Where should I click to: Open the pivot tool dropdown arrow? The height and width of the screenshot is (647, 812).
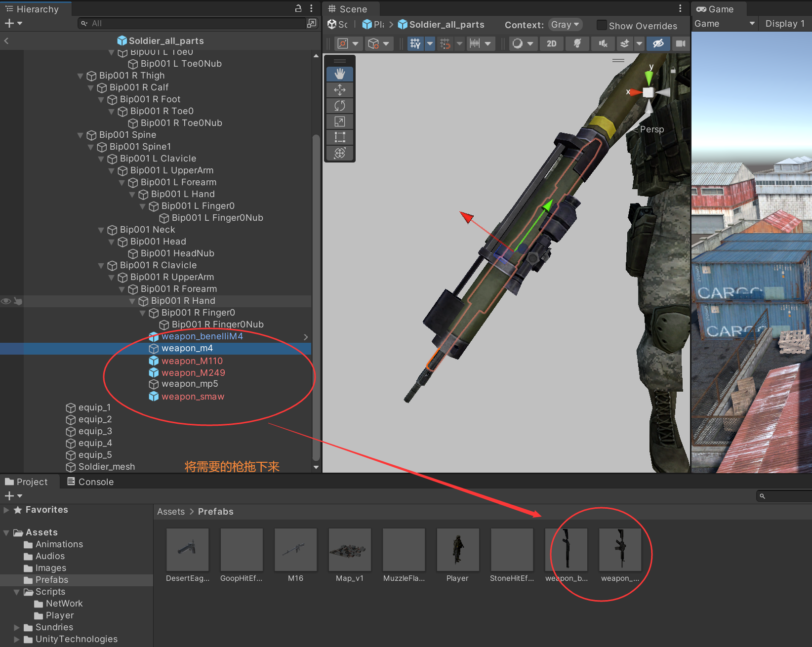pyautogui.click(x=355, y=44)
